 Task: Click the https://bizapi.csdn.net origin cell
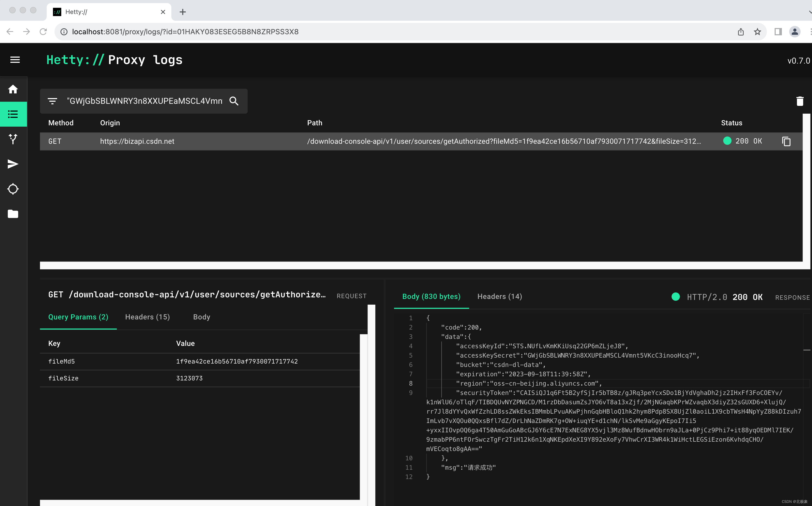pos(137,141)
